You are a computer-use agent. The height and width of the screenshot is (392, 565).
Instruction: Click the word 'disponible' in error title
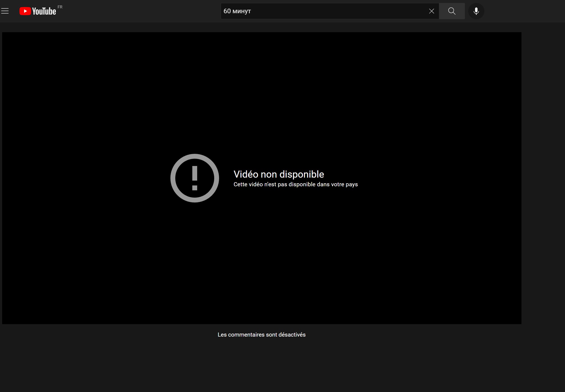point(302,174)
